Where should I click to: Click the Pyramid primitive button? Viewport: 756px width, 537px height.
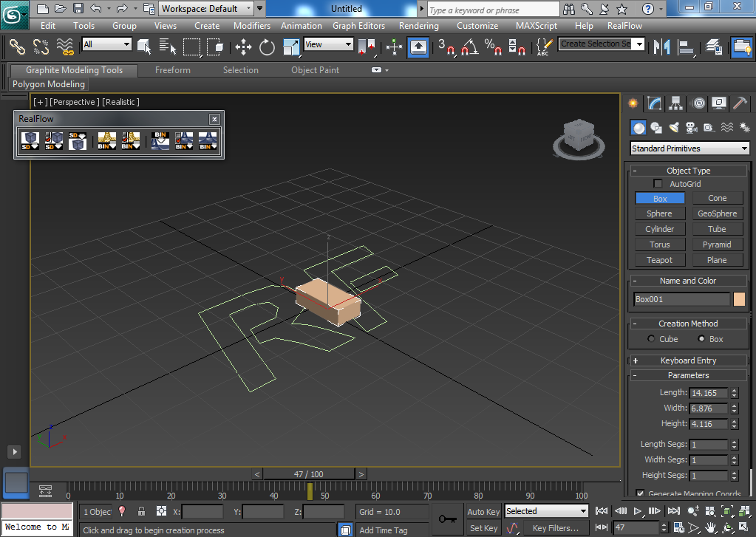tap(717, 244)
